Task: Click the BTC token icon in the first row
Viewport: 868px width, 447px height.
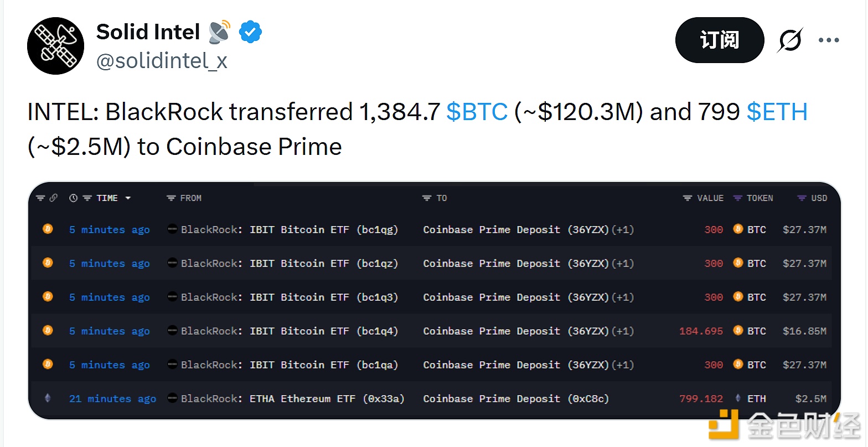Action: (x=737, y=229)
